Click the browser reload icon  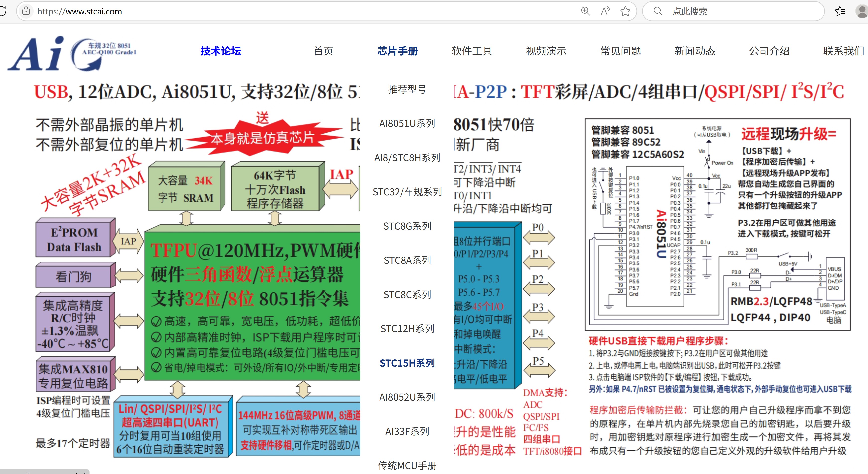point(3,11)
